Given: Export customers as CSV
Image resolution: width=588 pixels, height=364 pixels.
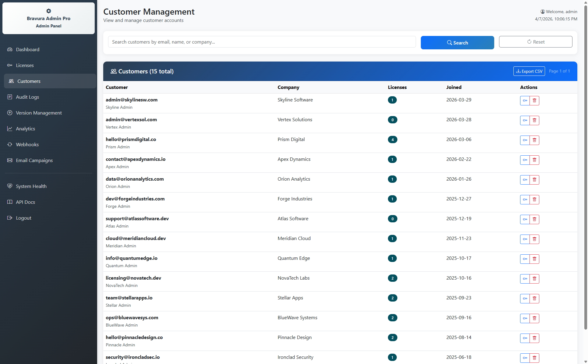Looking at the screenshot, I should 529,71.
